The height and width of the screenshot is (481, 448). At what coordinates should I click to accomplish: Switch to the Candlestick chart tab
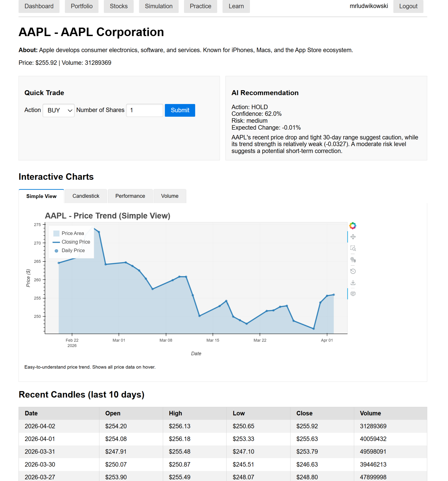click(86, 196)
